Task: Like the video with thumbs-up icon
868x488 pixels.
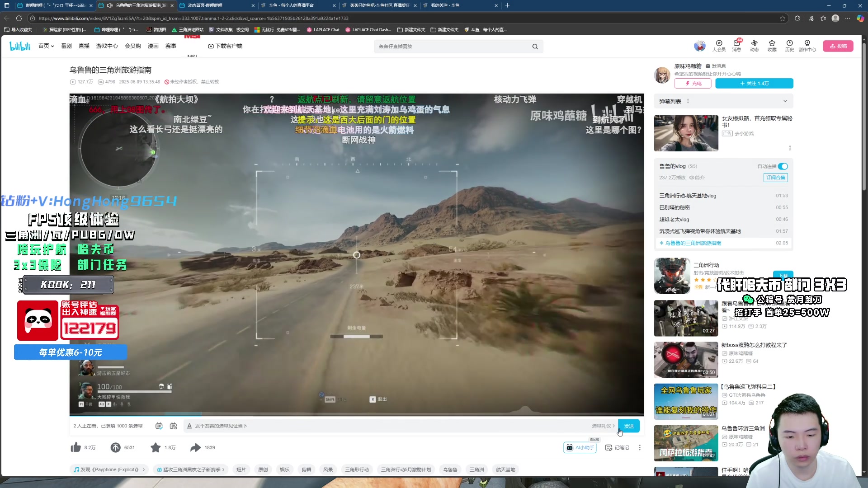Action: [75, 447]
